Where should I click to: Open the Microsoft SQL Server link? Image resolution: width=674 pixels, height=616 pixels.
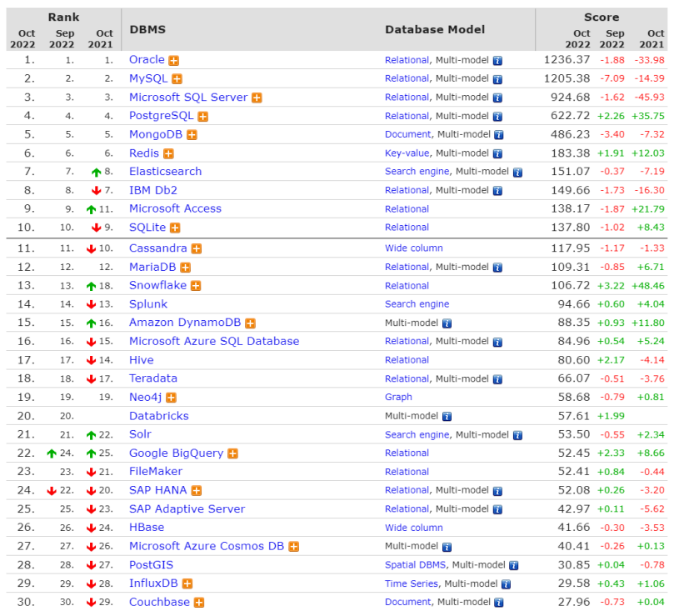[x=188, y=98]
